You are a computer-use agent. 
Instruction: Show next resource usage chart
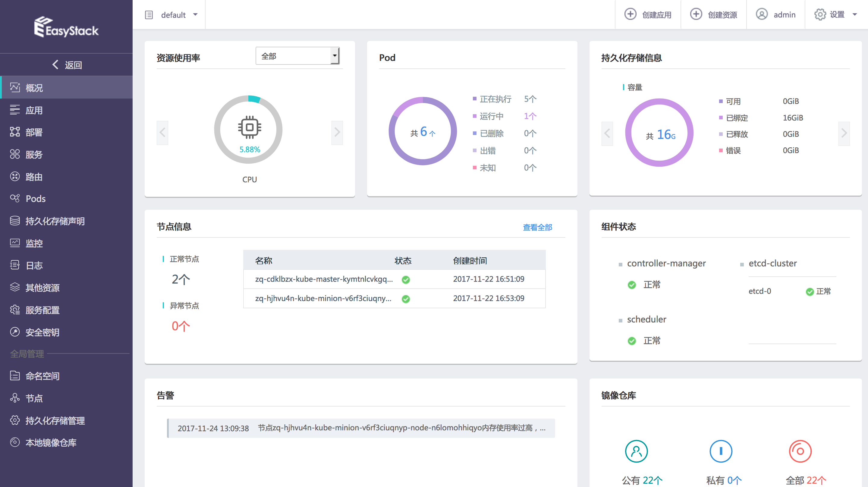click(337, 133)
